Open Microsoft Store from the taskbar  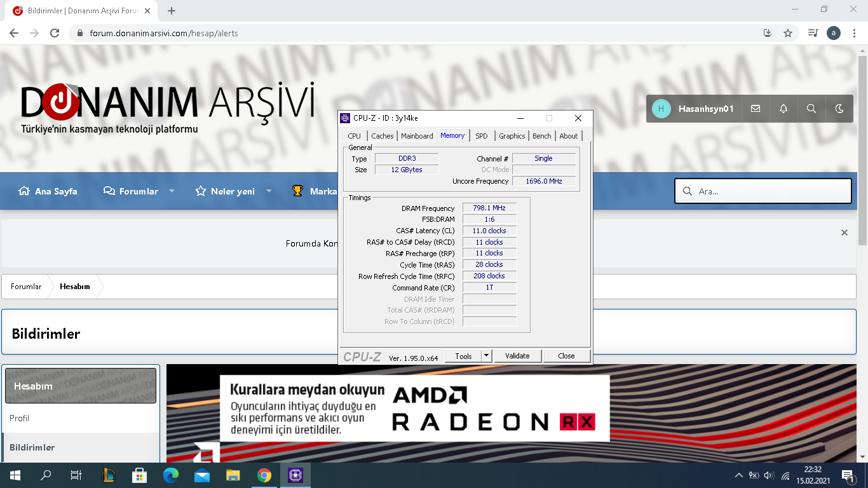click(140, 475)
